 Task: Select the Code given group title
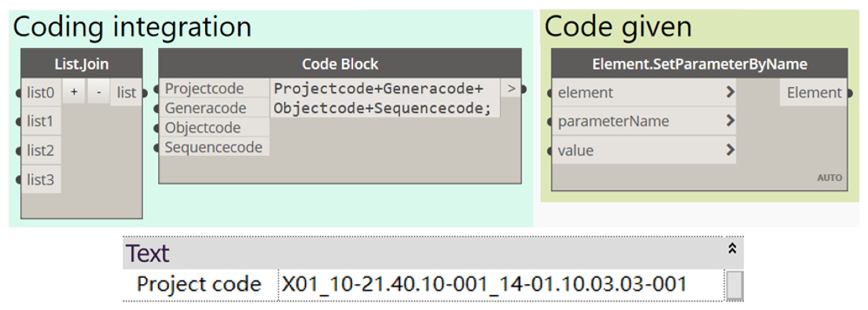point(618,27)
